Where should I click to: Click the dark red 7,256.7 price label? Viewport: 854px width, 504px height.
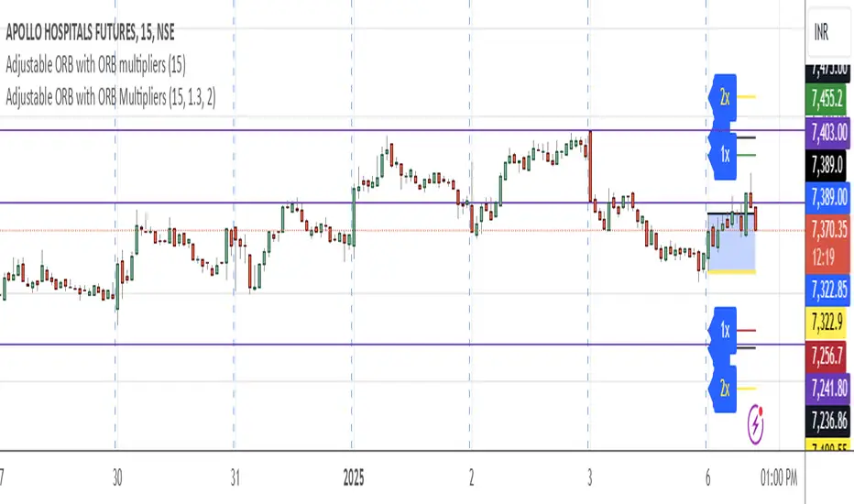click(x=828, y=353)
